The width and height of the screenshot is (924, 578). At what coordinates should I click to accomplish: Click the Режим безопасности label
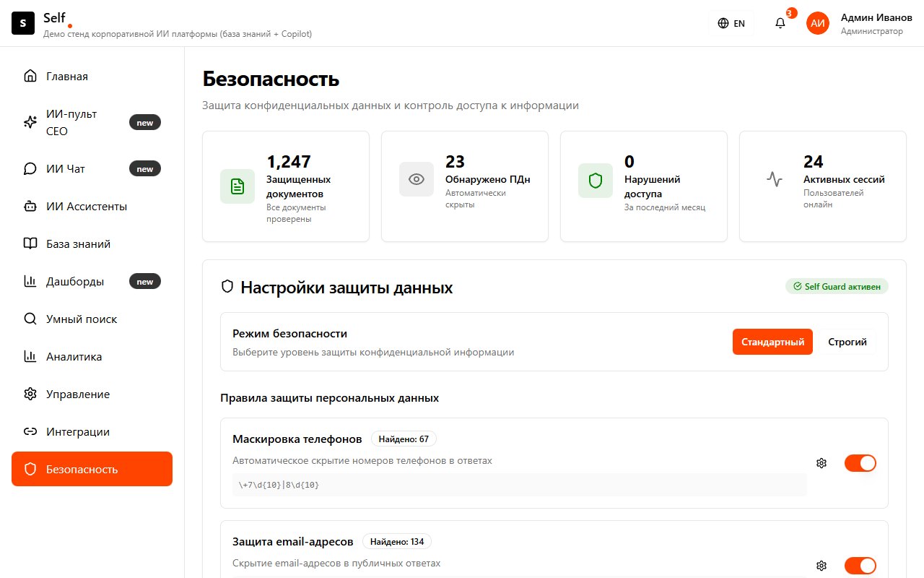pyautogui.click(x=289, y=333)
